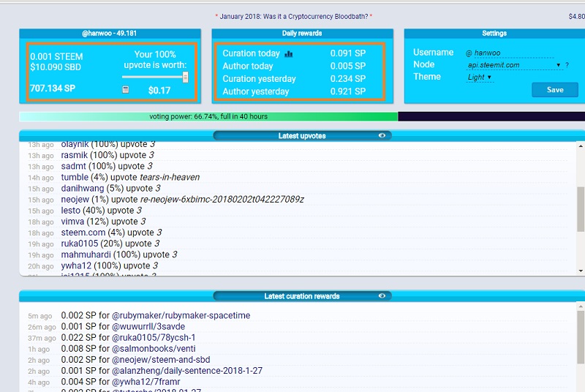Open the olaynik user link
Screen dimensions: 585x392
pyautogui.click(x=75, y=144)
